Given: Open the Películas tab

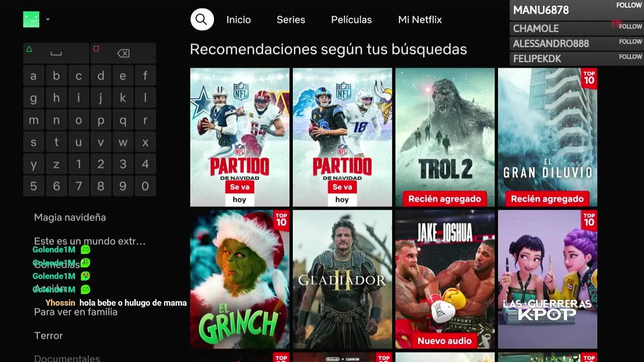Looking at the screenshot, I should 351,20.
